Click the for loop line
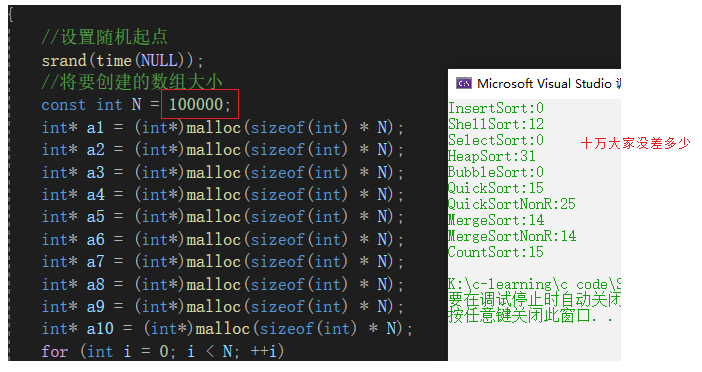The height and width of the screenshot is (372, 702). (x=163, y=351)
